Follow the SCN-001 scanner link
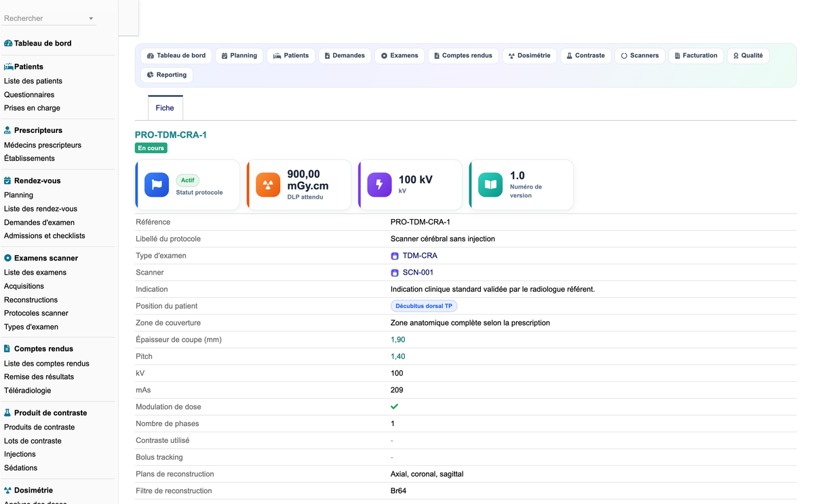 (418, 273)
